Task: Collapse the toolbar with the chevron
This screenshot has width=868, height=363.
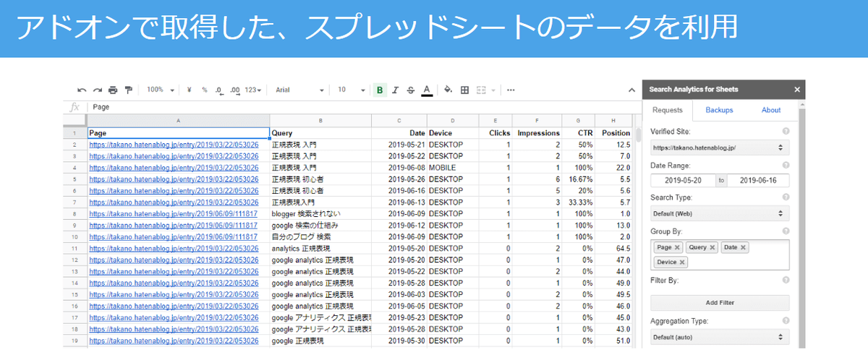Action: (x=631, y=90)
